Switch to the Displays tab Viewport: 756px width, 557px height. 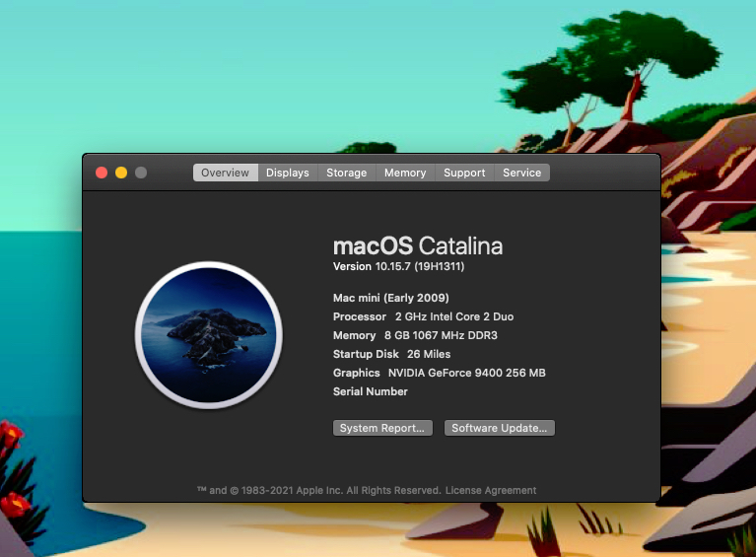[x=288, y=173]
